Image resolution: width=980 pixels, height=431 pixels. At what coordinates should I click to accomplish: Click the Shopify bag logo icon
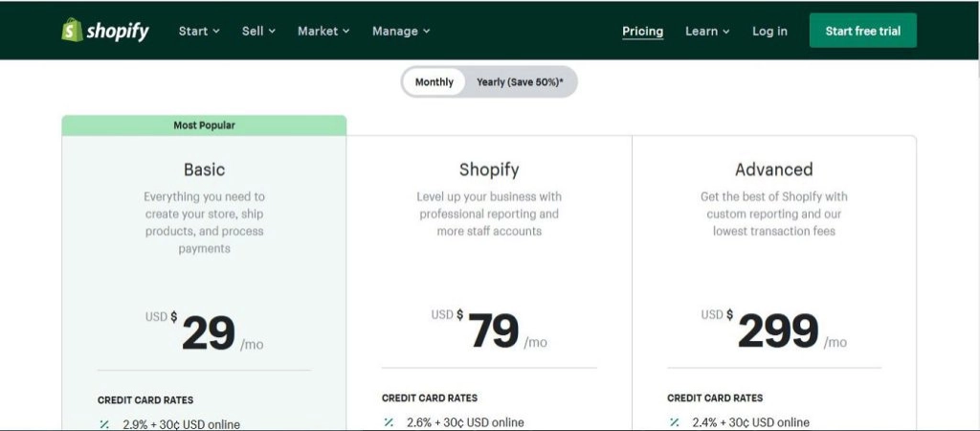[72, 30]
